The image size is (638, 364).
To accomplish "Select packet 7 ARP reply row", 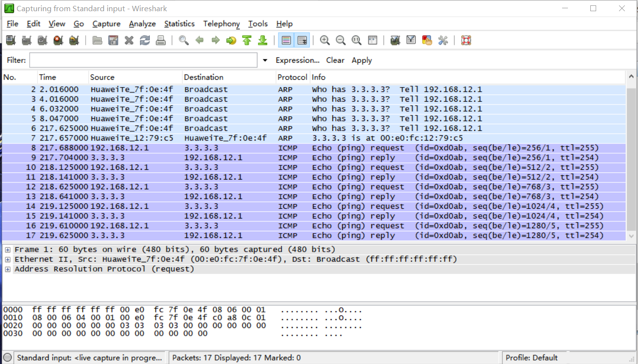I will (314, 138).
